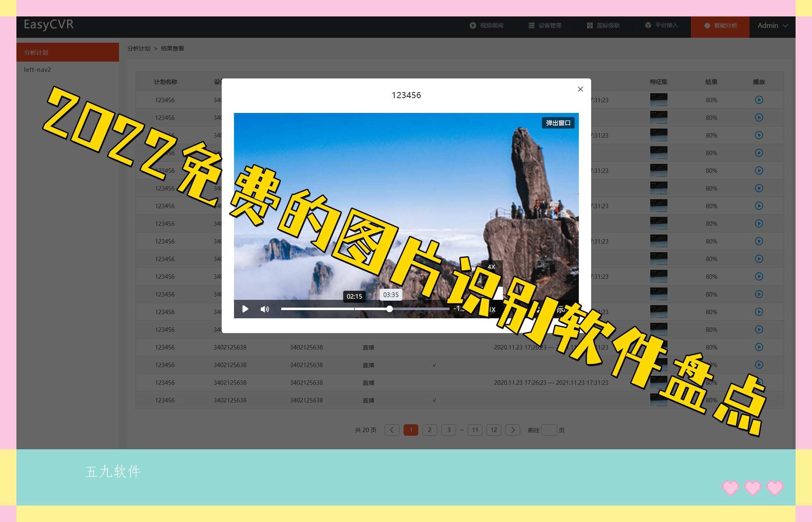Expand the Admin account dropdown
Image resolution: width=812 pixels, height=522 pixels.
(x=772, y=25)
